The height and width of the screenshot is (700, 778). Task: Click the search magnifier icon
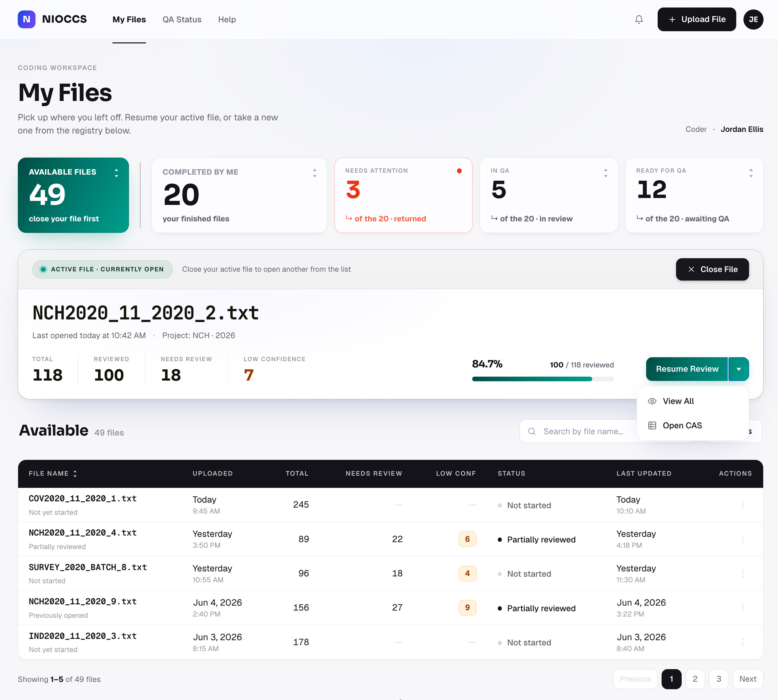point(532,431)
